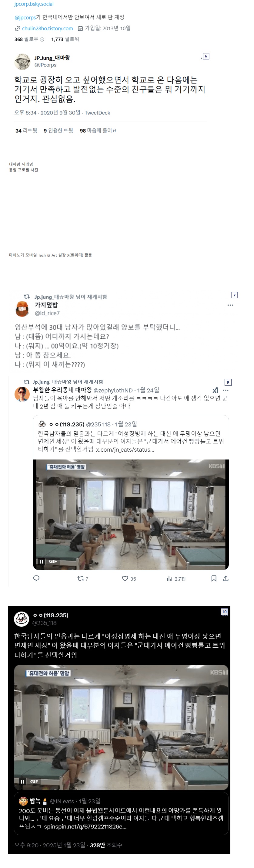Bookmark the zephylothND tweet
The height and width of the screenshot is (868, 254).
coord(214,578)
